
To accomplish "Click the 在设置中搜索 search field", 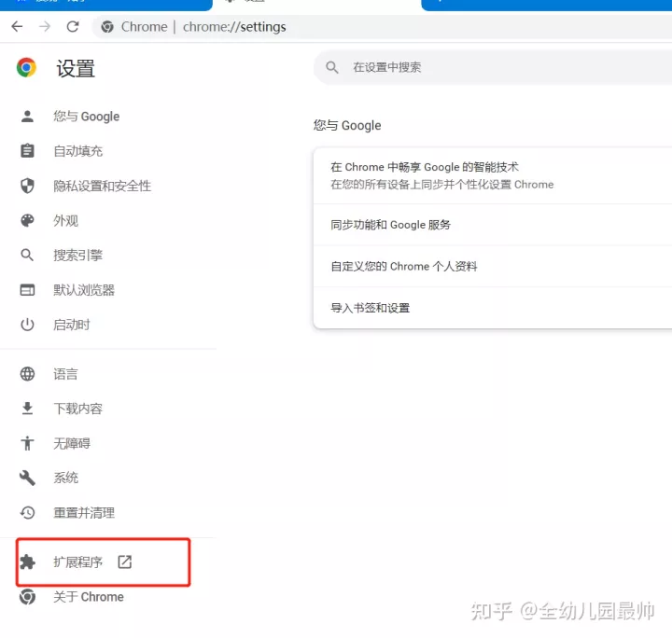I will [x=493, y=67].
